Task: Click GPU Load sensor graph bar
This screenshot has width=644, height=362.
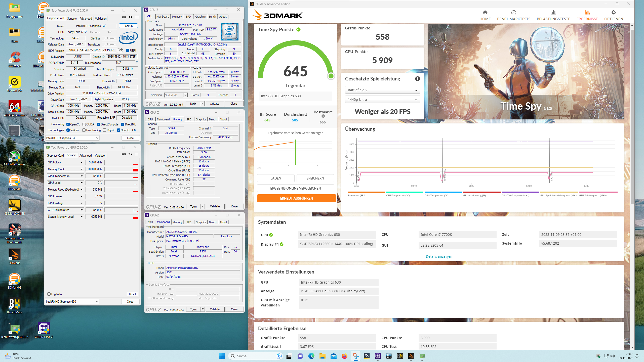Action: tap(121, 183)
